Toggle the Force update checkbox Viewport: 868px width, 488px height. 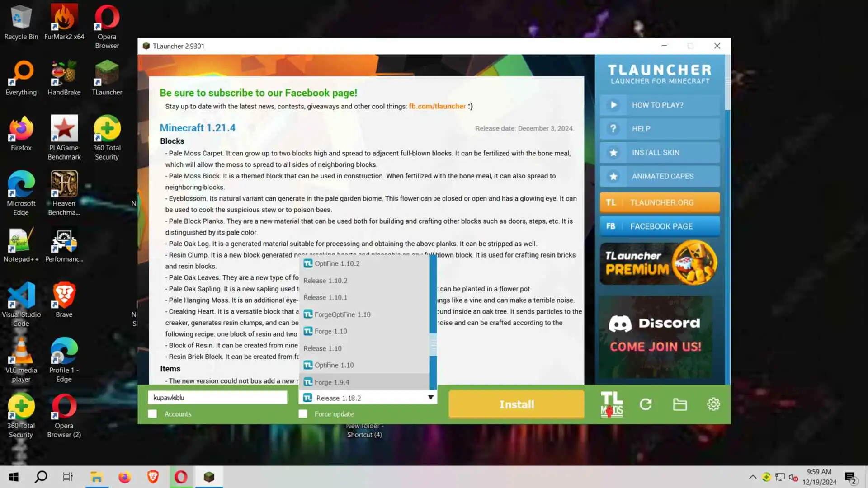pos(303,414)
